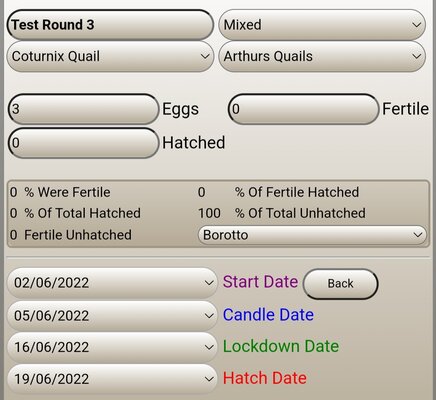Select the Fertile count input field

pyautogui.click(x=303, y=109)
